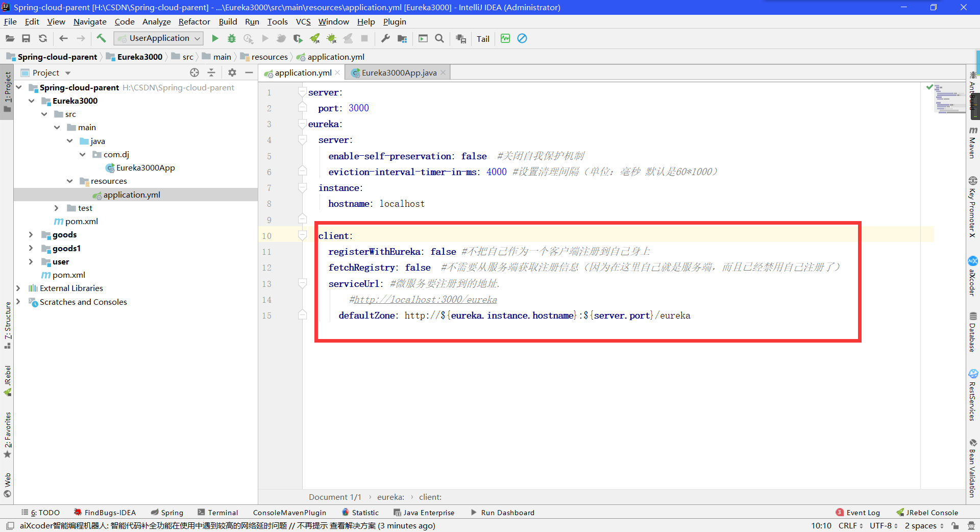Open the VCS menu

coord(303,21)
